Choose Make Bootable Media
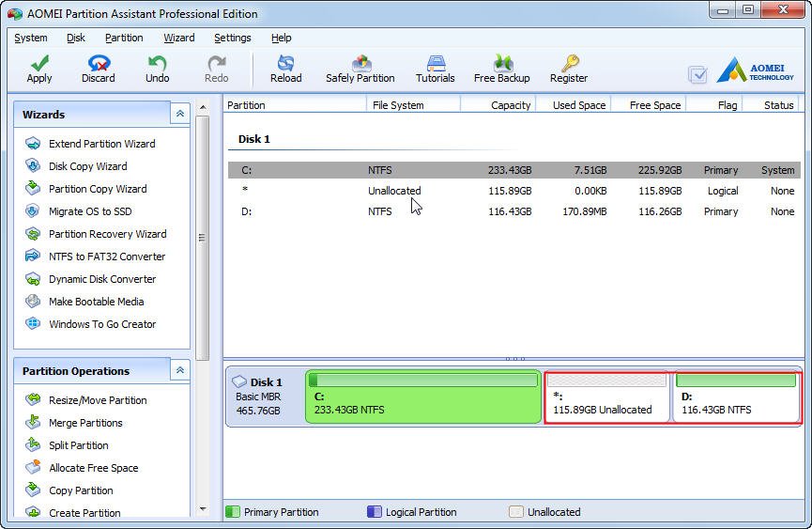The width and height of the screenshot is (812, 529). (x=84, y=302)
